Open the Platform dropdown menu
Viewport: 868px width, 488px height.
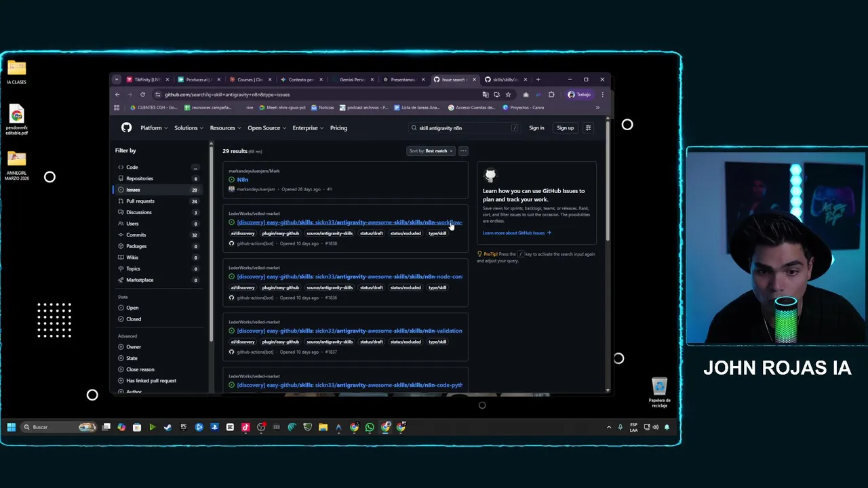coord(153,128)
